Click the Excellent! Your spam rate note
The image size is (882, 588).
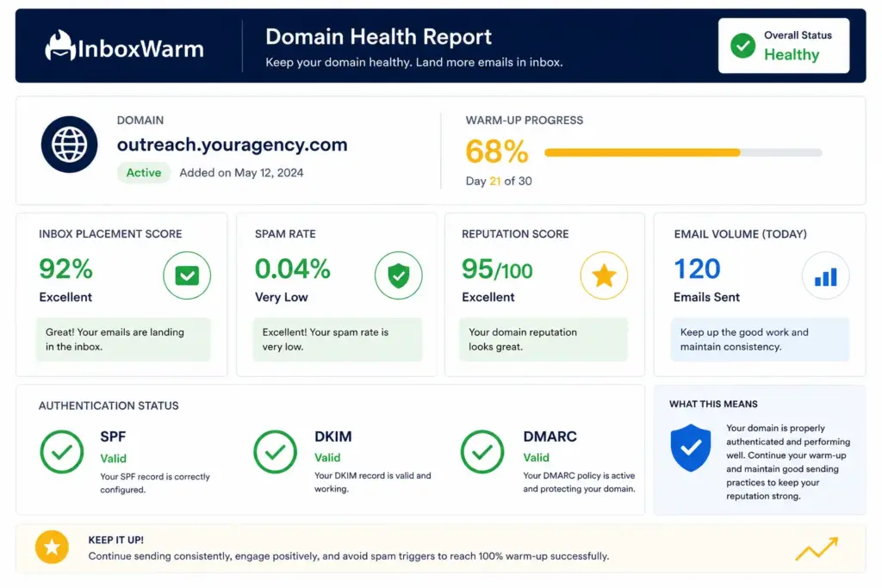(x=338, y=339)
